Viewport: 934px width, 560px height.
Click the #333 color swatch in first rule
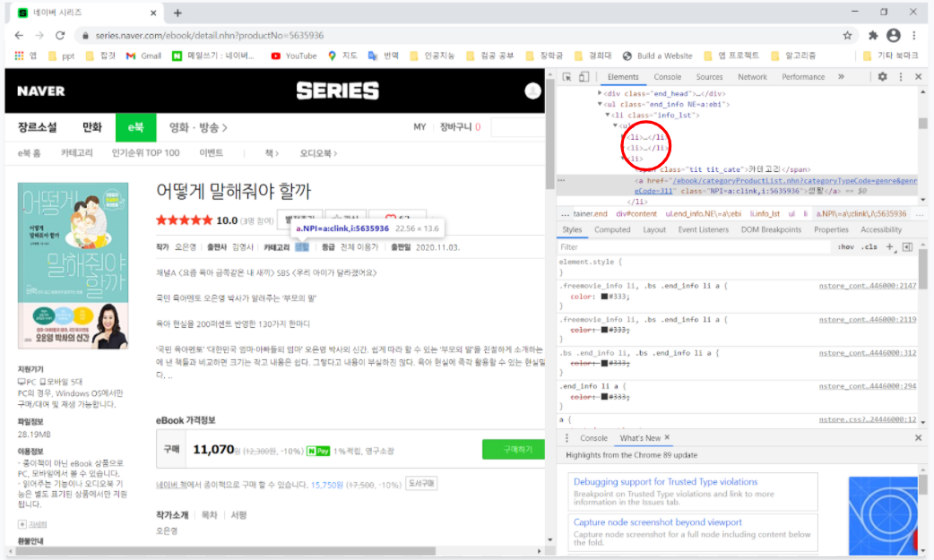604,296
